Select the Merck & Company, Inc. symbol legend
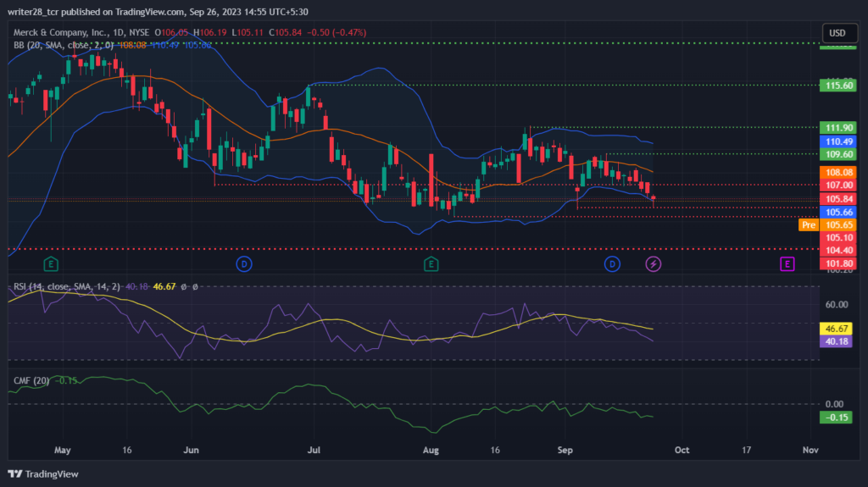 coord(81,33)
